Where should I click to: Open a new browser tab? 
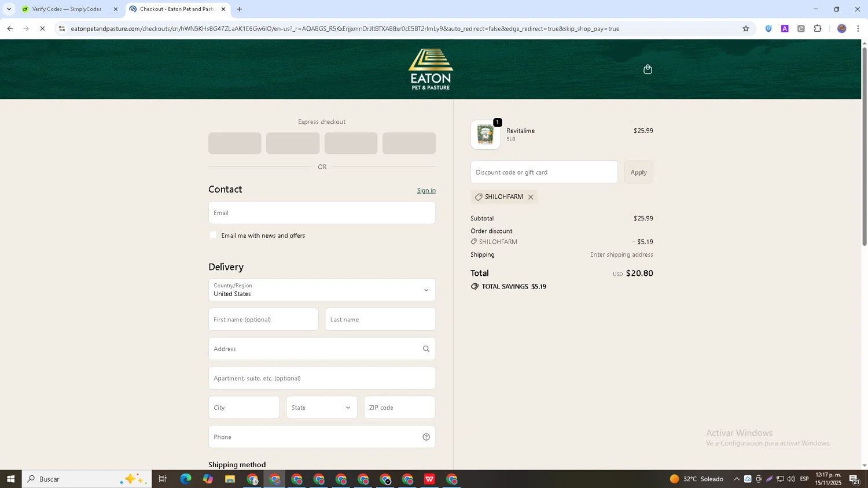[240, 9]
